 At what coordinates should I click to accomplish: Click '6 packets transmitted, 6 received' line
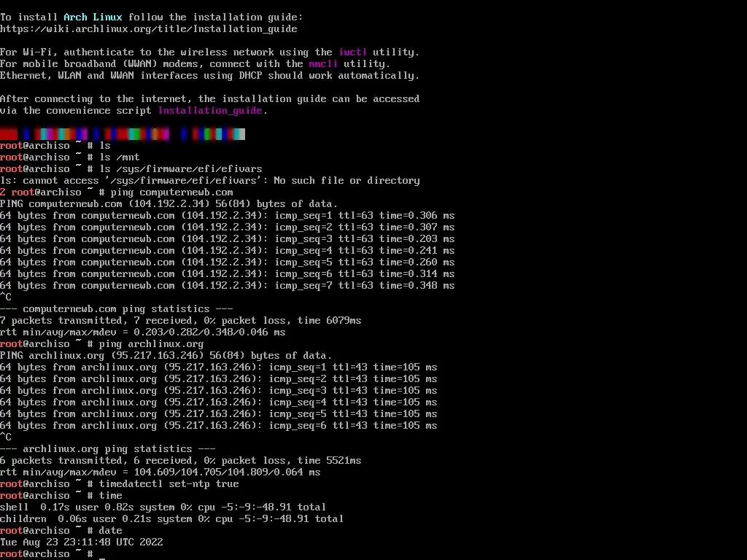(x=181, y=461)
